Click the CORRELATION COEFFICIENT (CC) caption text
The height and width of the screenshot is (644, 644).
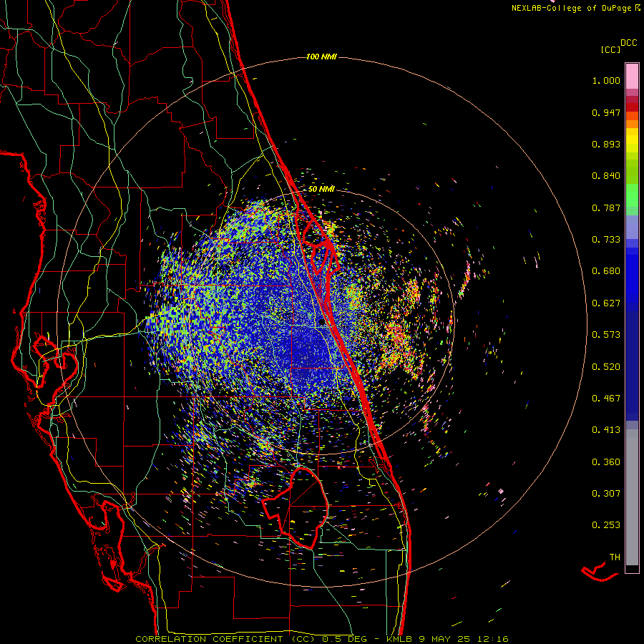(225, 639)
